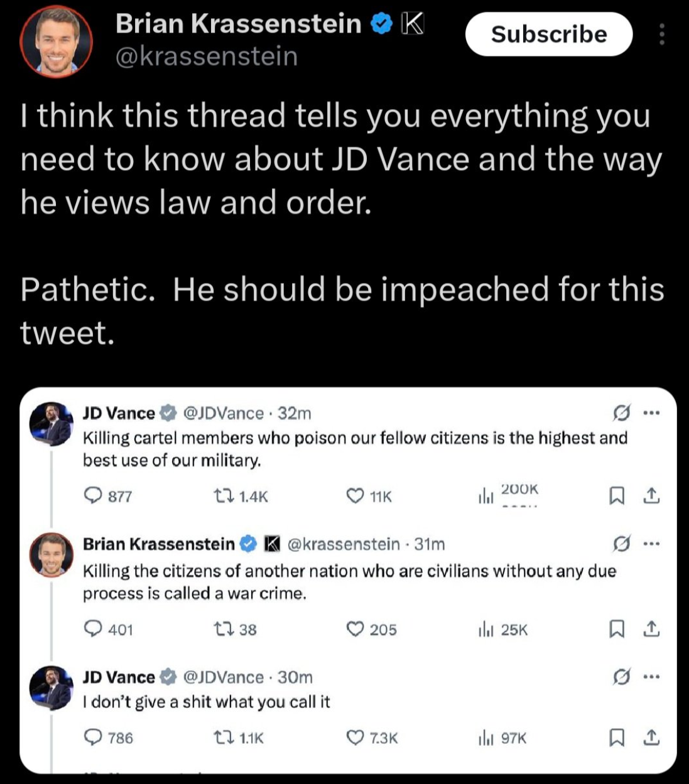View analytics showing 200K views
The image size is (689, 784).
(486, 497)
